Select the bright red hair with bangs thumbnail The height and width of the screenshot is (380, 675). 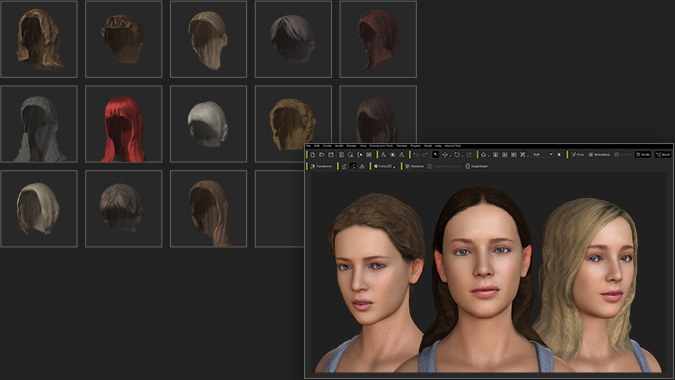[124, 124]
